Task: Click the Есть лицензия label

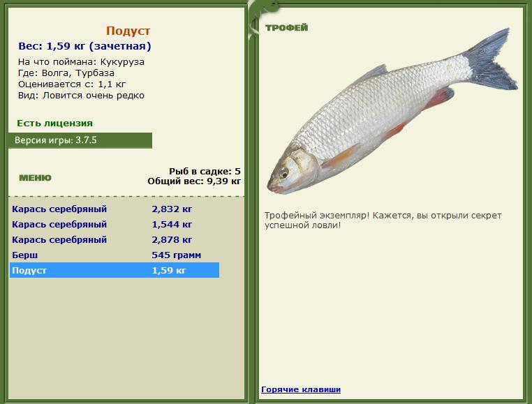Action: point(55,123)
